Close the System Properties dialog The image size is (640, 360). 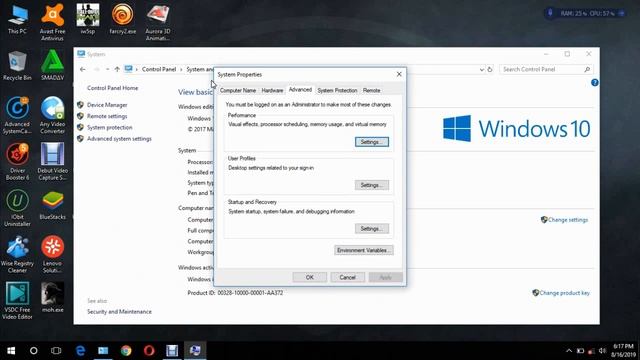coord(399,74)
